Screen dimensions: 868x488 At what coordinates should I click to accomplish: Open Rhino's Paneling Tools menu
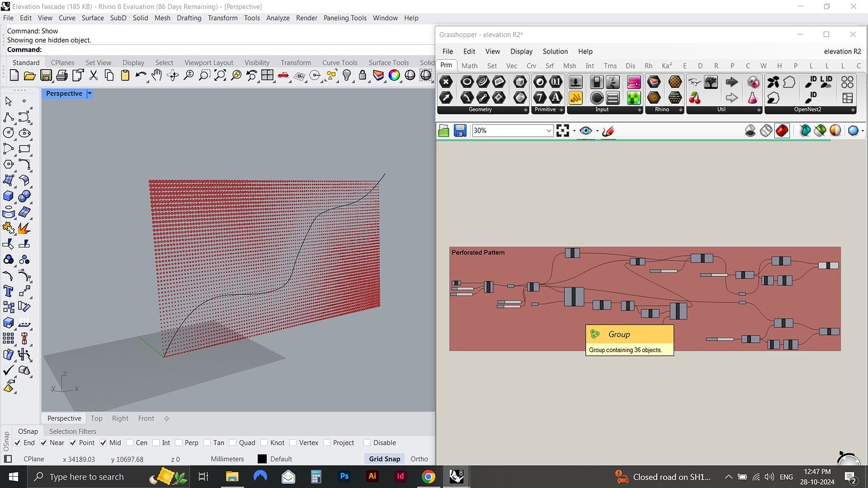pyautogui.click(x=345, y=18)
